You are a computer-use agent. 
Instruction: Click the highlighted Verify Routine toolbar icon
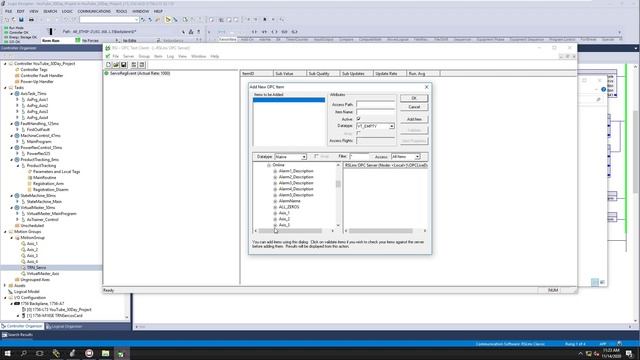click(168, 20)
